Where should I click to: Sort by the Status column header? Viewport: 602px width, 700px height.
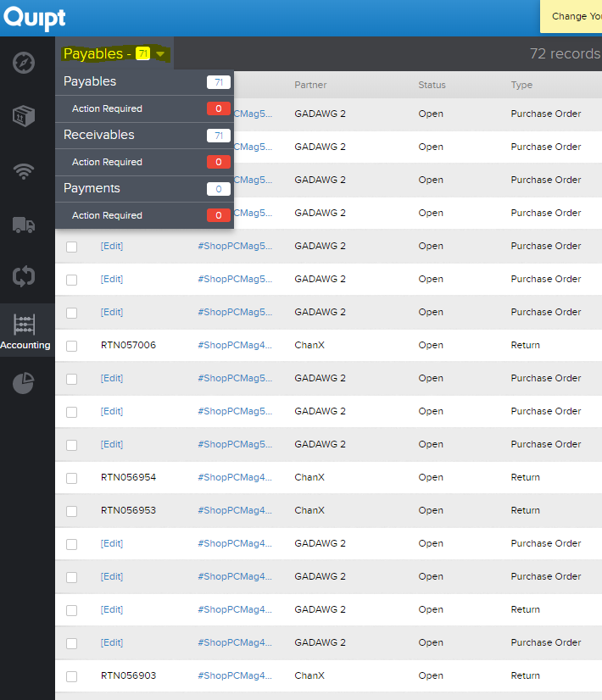[x=432, y=85]
